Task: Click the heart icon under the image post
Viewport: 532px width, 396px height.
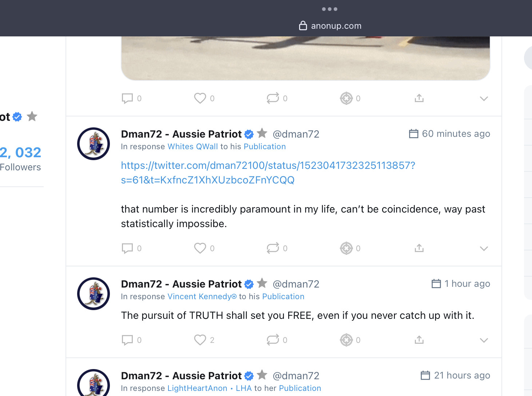Action: point(200,98)
